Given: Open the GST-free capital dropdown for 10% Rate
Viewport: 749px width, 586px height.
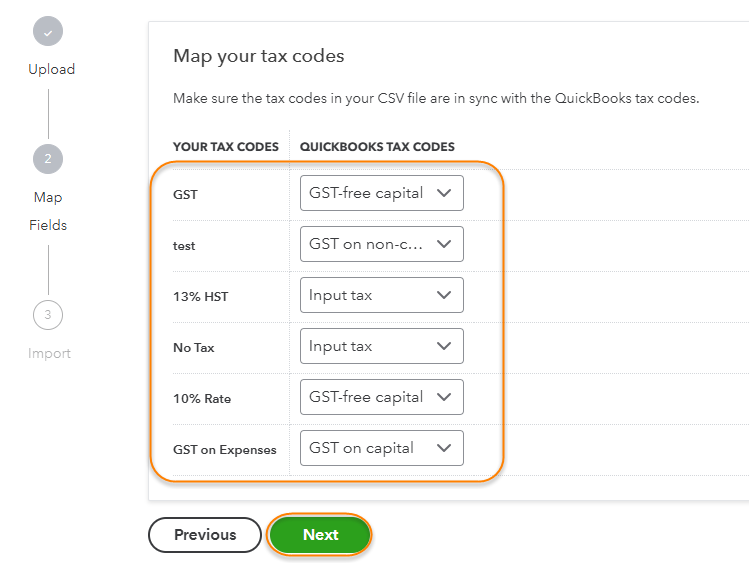Looking at the screenshot, I should [381, 397].
